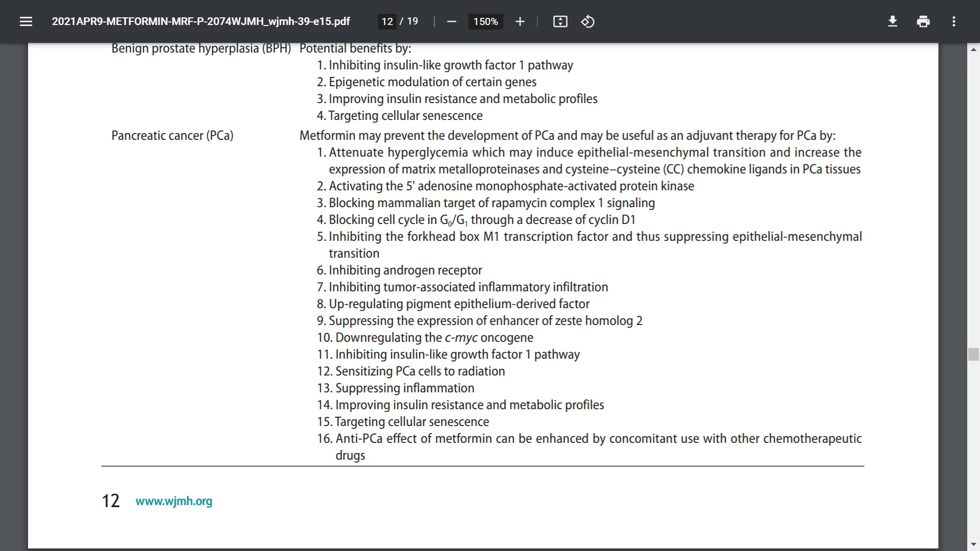Click 'Metformin may prevent the development' sentence
This screenshot has width=980, height=551.
[x=568, y=136]
